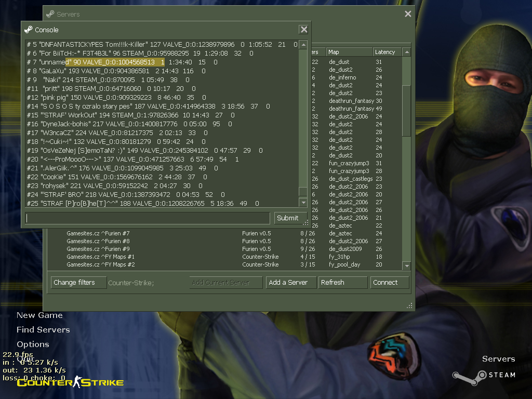The width and height of the screenshot is (532, 399).
Task: Click the server list scroll-up arrow
Action: [x=407, y=52]
